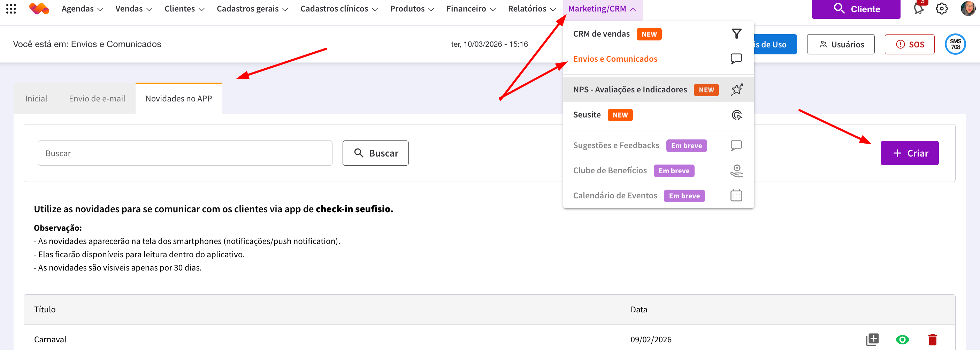Click the notifications bell icon
The width and height of the screenshot is (980, 350).
point(918,8)
